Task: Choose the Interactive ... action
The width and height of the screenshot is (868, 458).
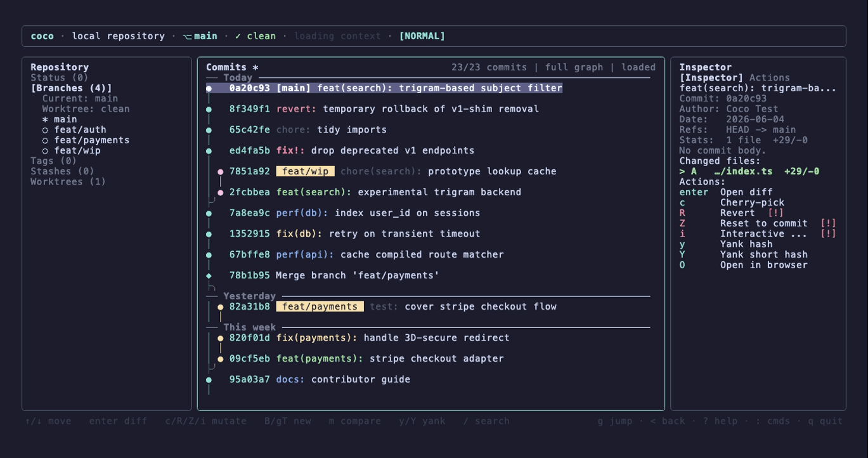Action: pyautogui.click(x=758, y=234)
